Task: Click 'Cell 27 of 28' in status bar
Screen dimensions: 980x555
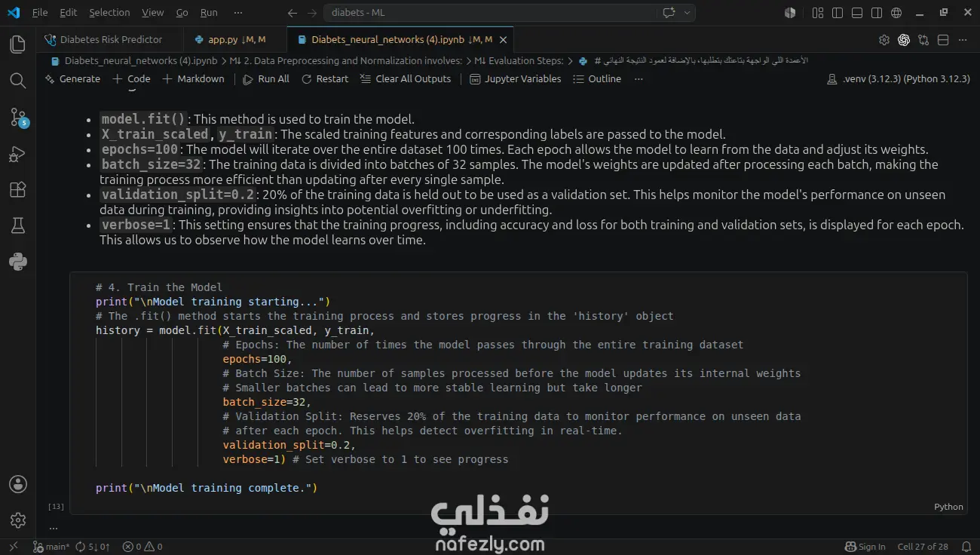Action: [x=923, y=547]
